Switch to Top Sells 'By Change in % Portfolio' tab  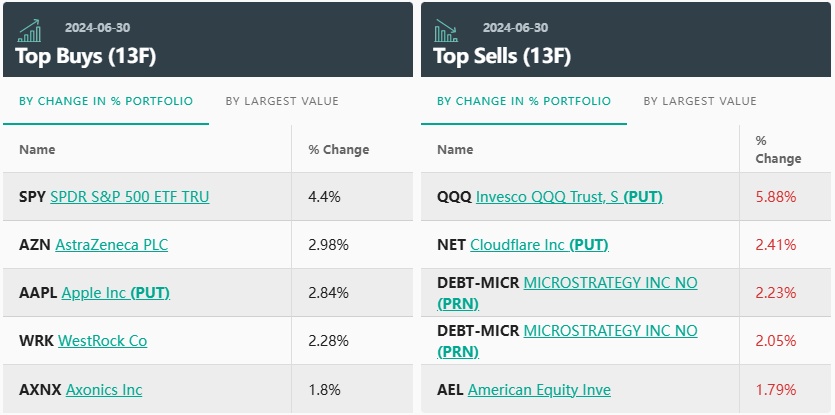pyautogui.click(x=524, y=101)
